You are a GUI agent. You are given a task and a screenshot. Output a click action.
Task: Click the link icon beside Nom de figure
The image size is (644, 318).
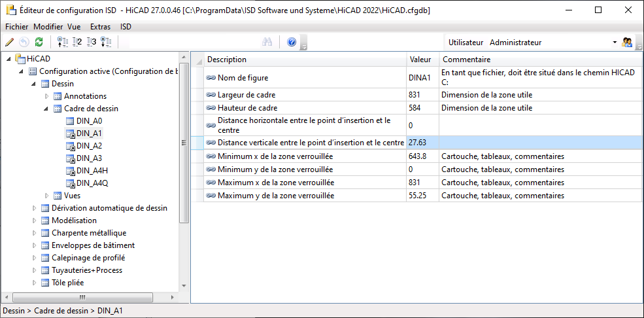point(211,77)
